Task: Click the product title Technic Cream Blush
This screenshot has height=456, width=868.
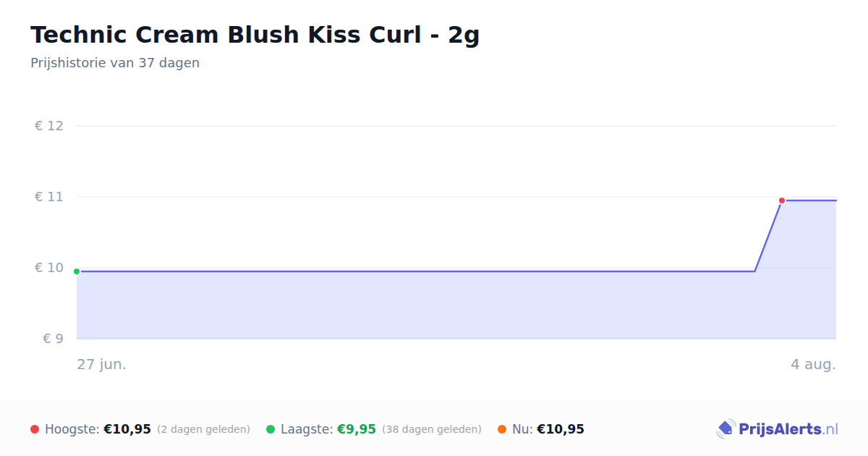Action: 255,35
